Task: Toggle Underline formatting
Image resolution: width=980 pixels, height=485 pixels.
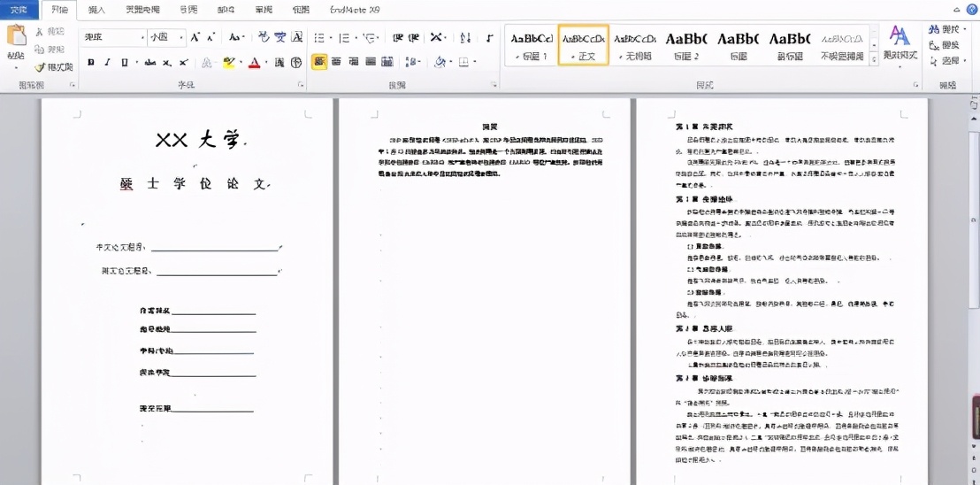Action: [124, 63]
